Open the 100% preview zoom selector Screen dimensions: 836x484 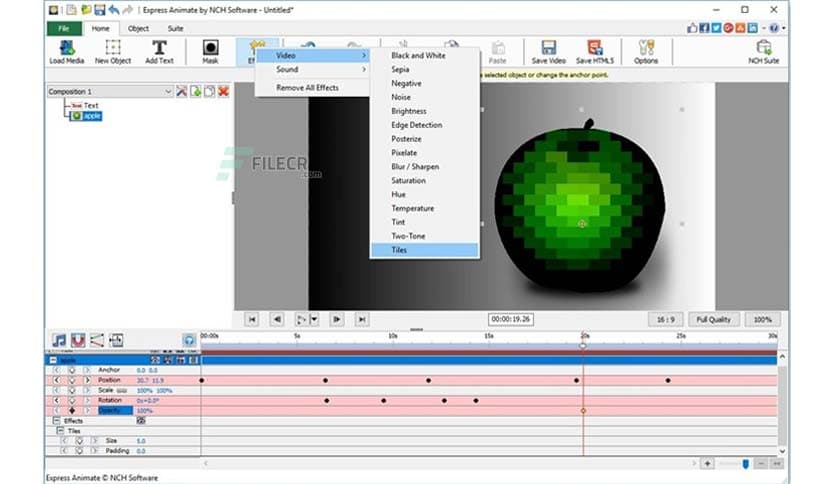point(762,319)
